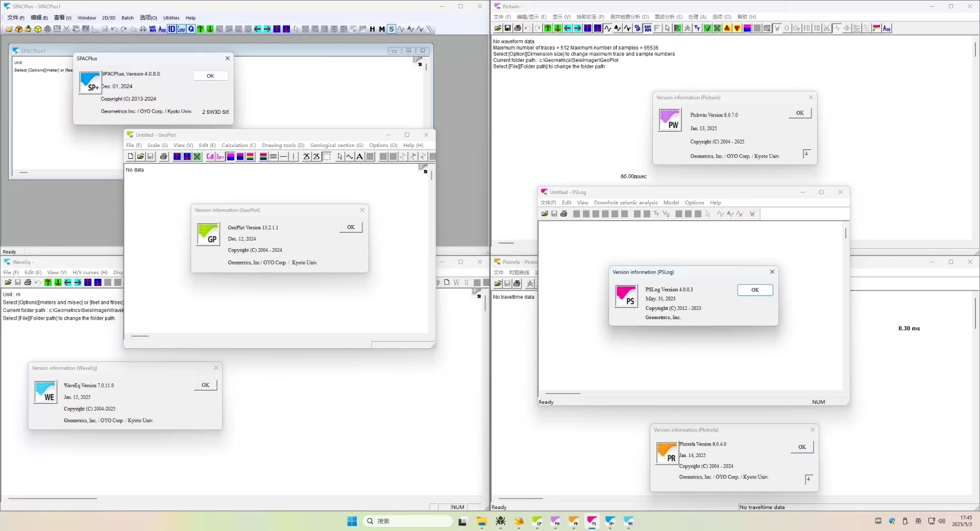Select the NORM icon in SPACPlus toolbar
Viewport: 980px width, 531px height.
click(x=153, y=29)
